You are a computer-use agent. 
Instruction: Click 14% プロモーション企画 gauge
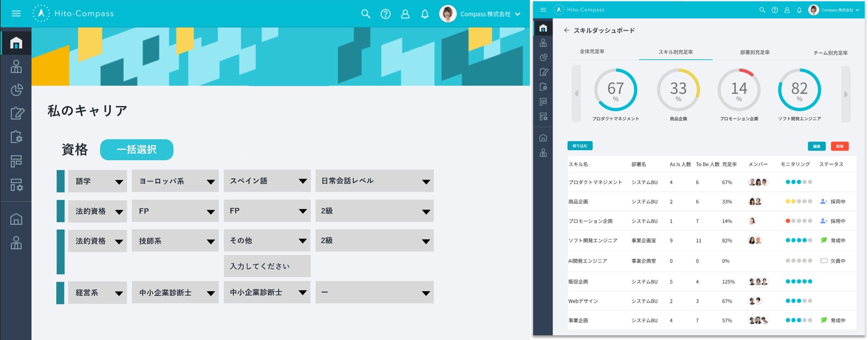[x=739, y=90]
